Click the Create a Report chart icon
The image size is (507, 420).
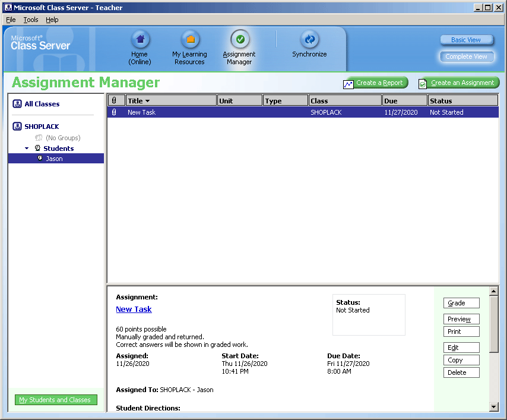[348, 84]
